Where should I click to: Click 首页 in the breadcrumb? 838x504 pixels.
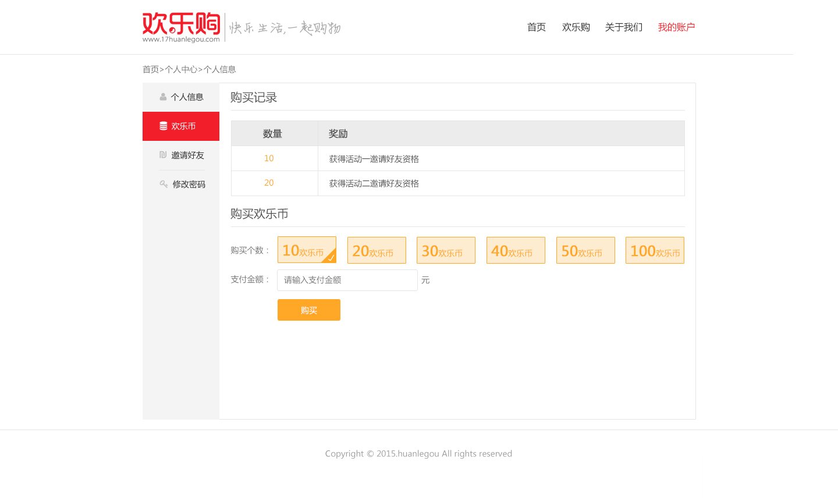click(151, 69)
